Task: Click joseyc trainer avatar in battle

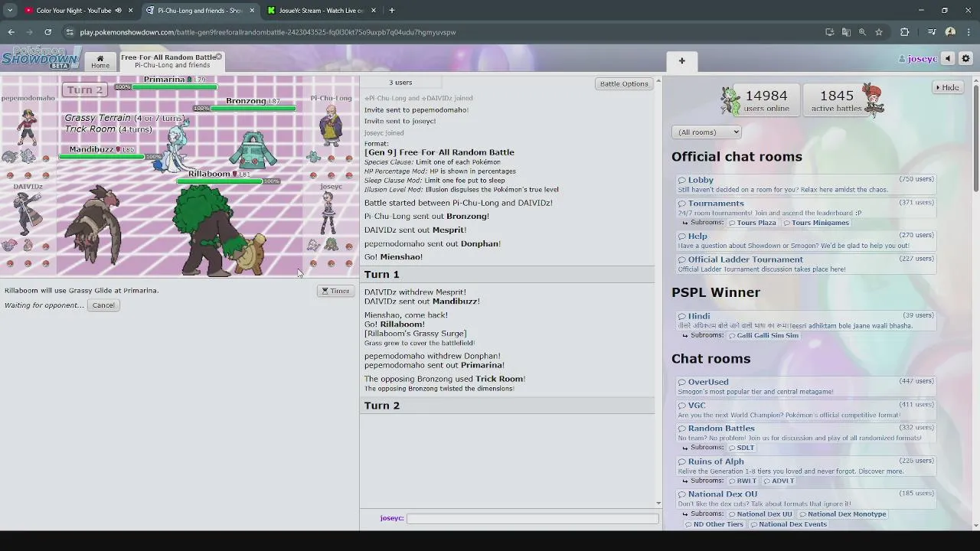Action: [x=328, y=213]
